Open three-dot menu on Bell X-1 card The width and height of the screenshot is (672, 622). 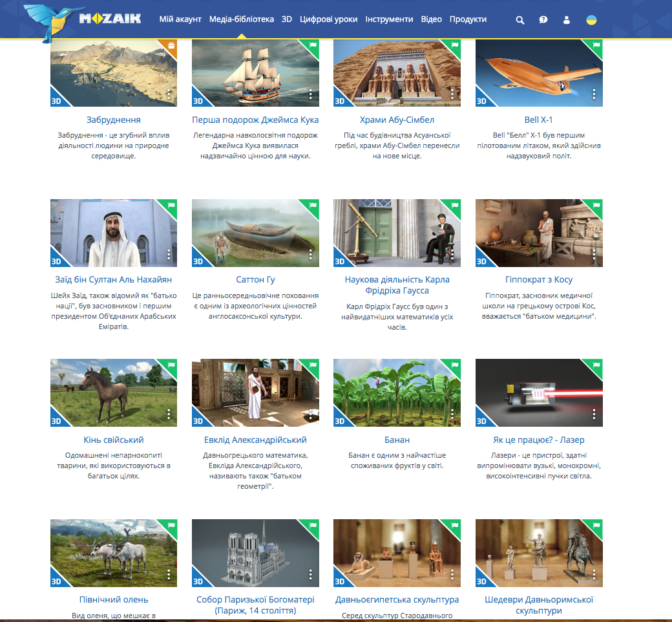[594, 94]
